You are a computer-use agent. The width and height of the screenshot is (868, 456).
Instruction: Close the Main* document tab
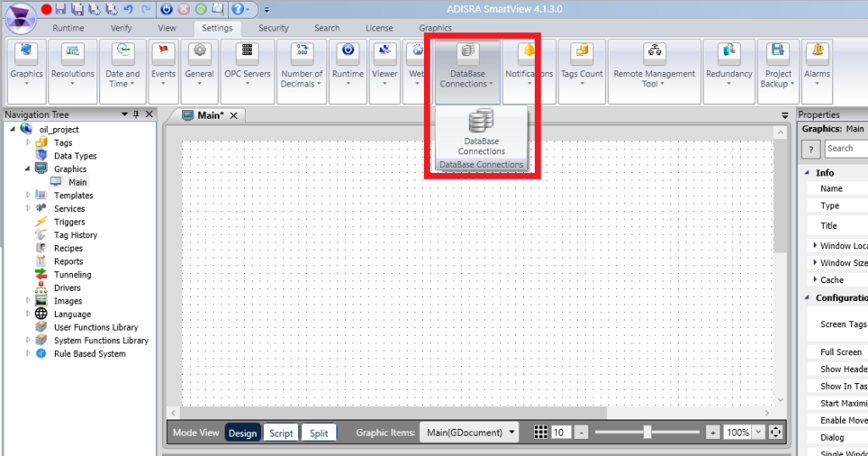tap(234, 115)
